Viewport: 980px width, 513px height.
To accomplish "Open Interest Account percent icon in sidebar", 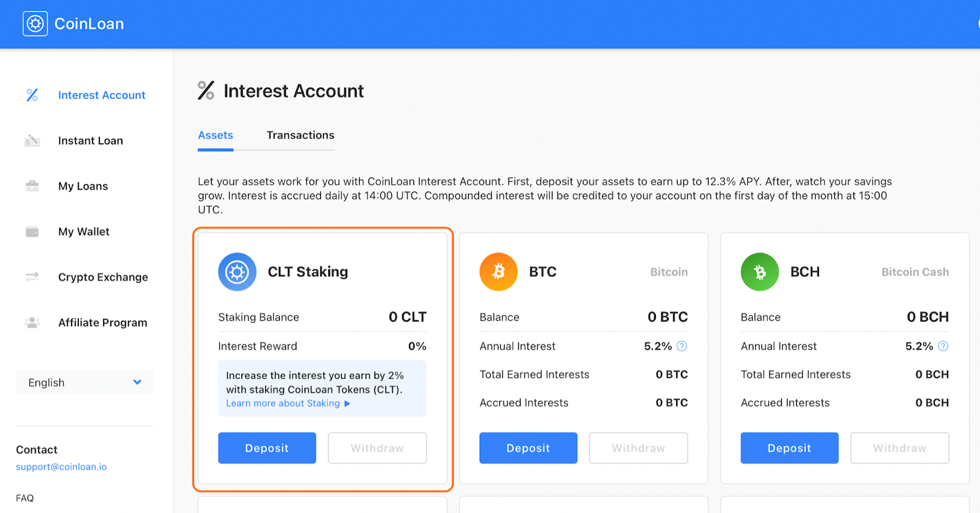I will [x=32, y=95].
